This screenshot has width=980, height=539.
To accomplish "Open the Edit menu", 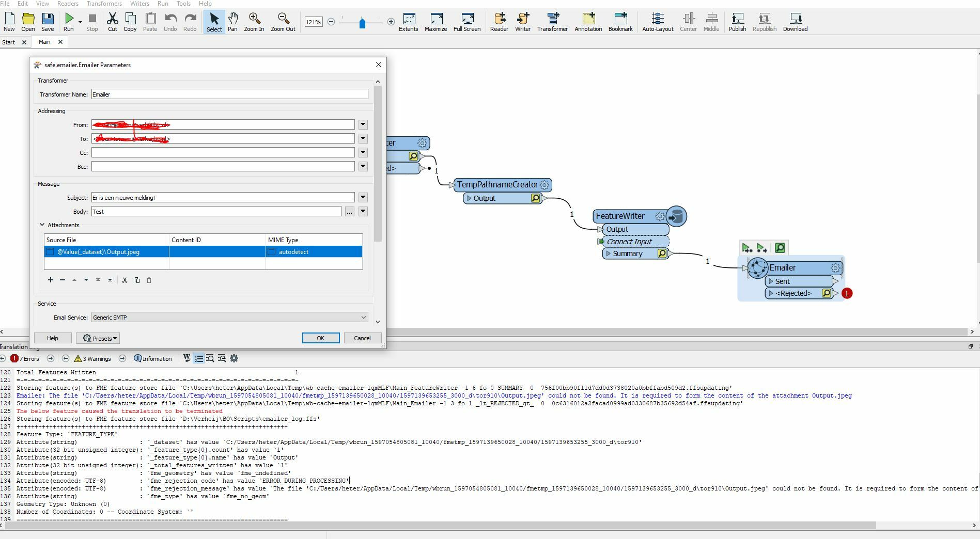I will [x=23, y=3].
